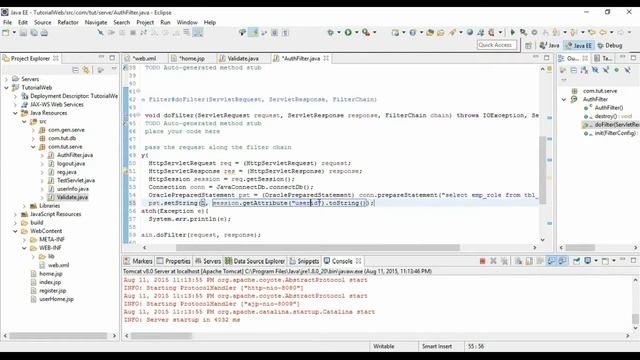Click the green Run button in toolbar
The width and height of the screenshot is (640, 360).
[348, 33]
